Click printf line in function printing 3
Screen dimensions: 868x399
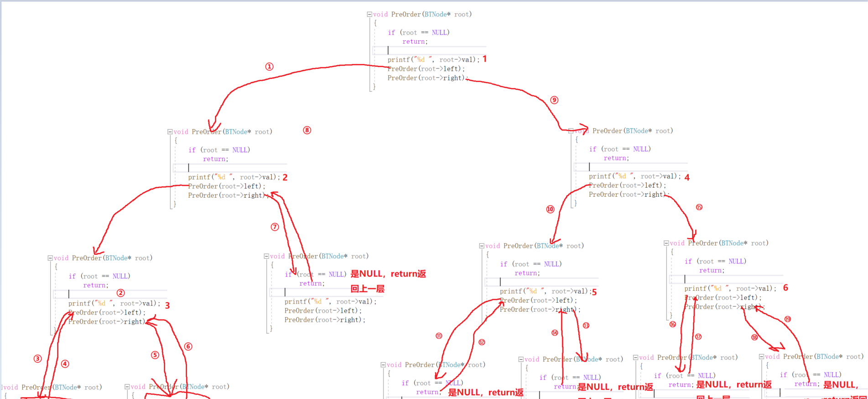click(x=114, y=304)
